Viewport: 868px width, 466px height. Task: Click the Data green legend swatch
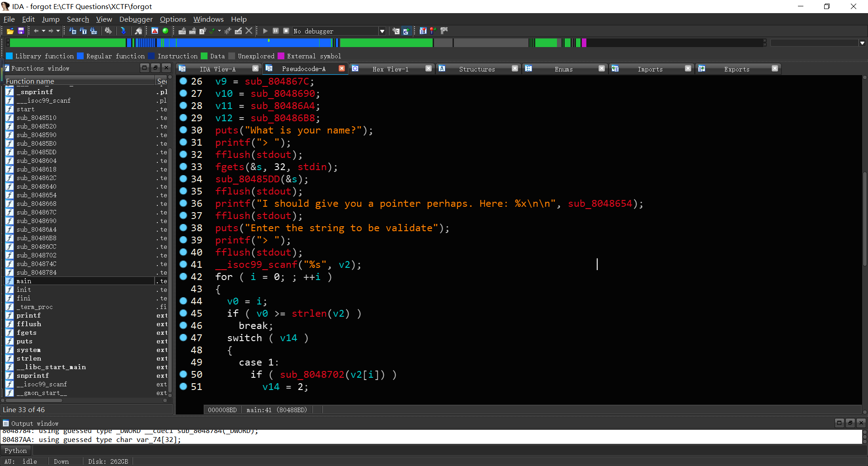click(204, 56)
